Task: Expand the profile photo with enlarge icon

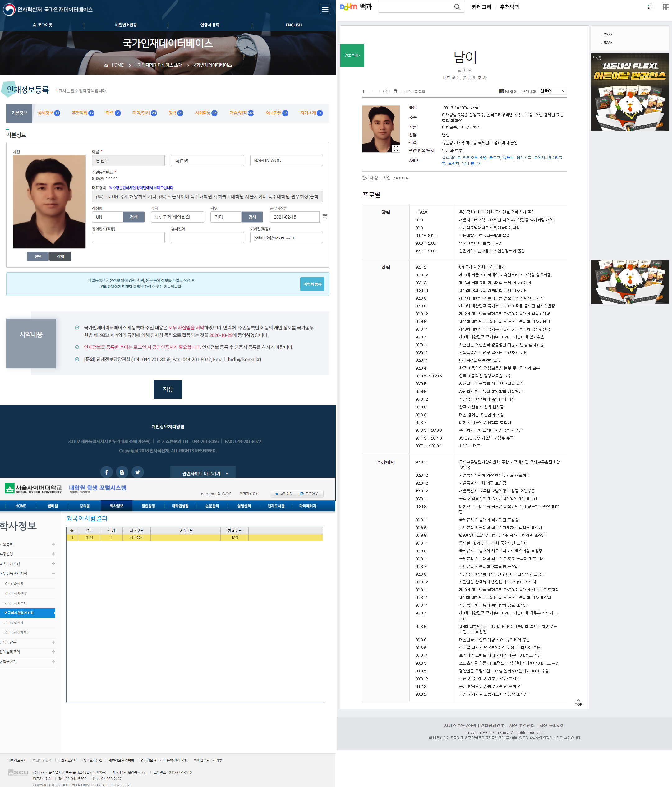Action: coord(396,149)
